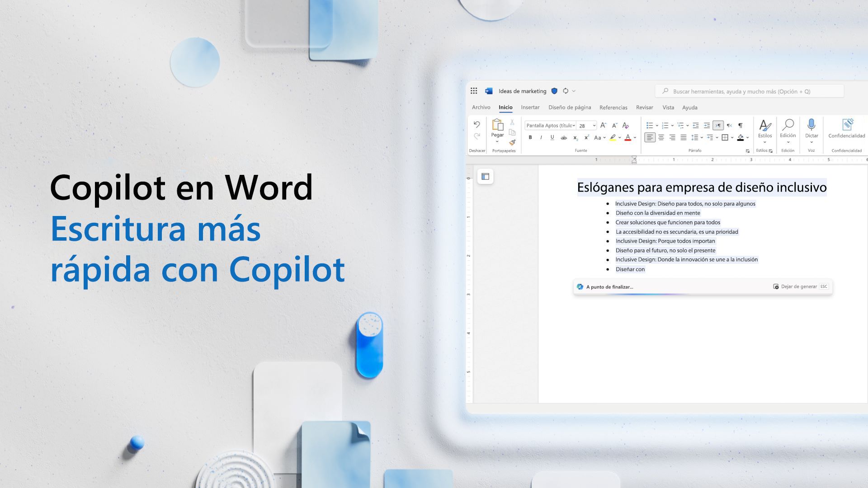The width and height of the screenshot is (868, 488).
Task: Switch to the Insertar tab
Action: (x=530, y=108)
